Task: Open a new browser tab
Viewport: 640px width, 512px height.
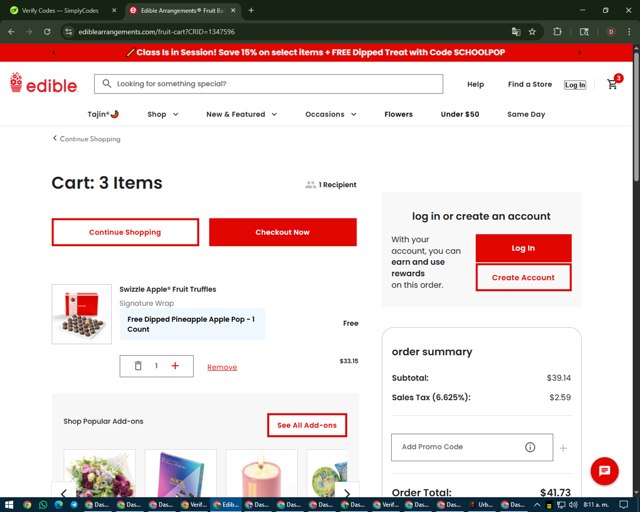Action: pos(251,10)
